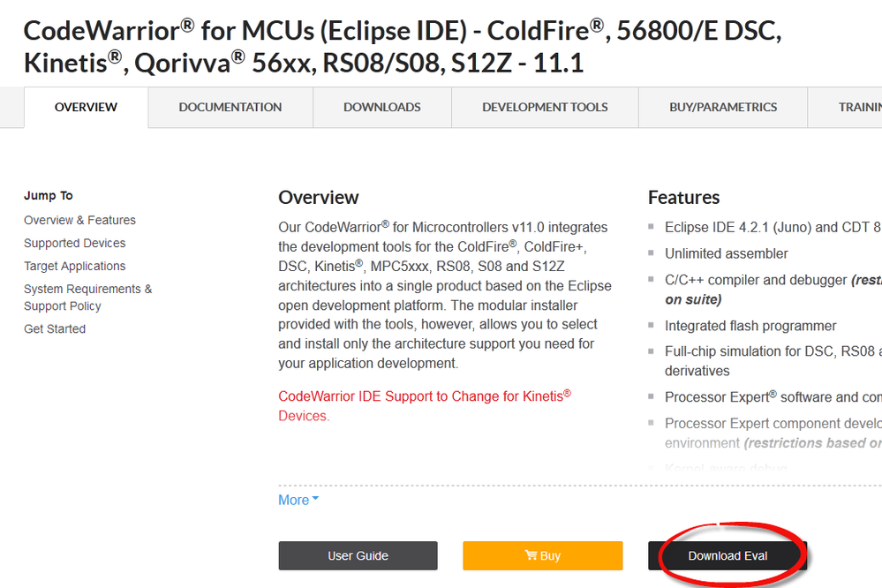
Task: Open the Downloads tab
Action: (x=381, y=108)
